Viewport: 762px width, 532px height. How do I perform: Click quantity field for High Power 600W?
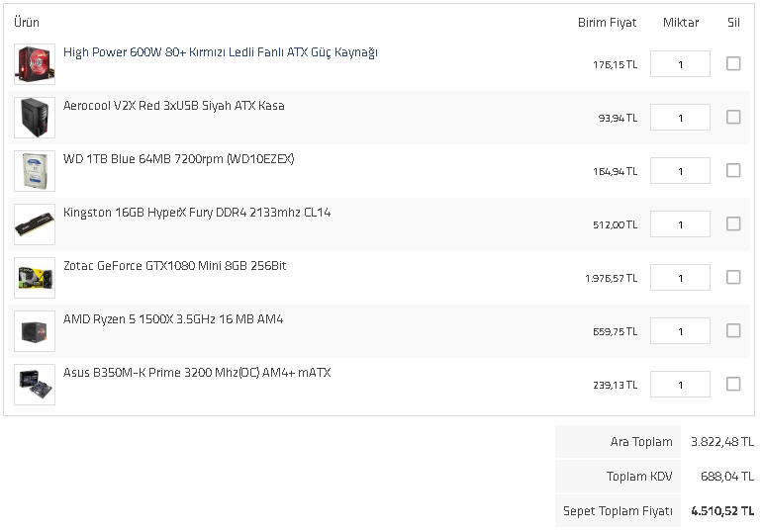tap(680, 64)
